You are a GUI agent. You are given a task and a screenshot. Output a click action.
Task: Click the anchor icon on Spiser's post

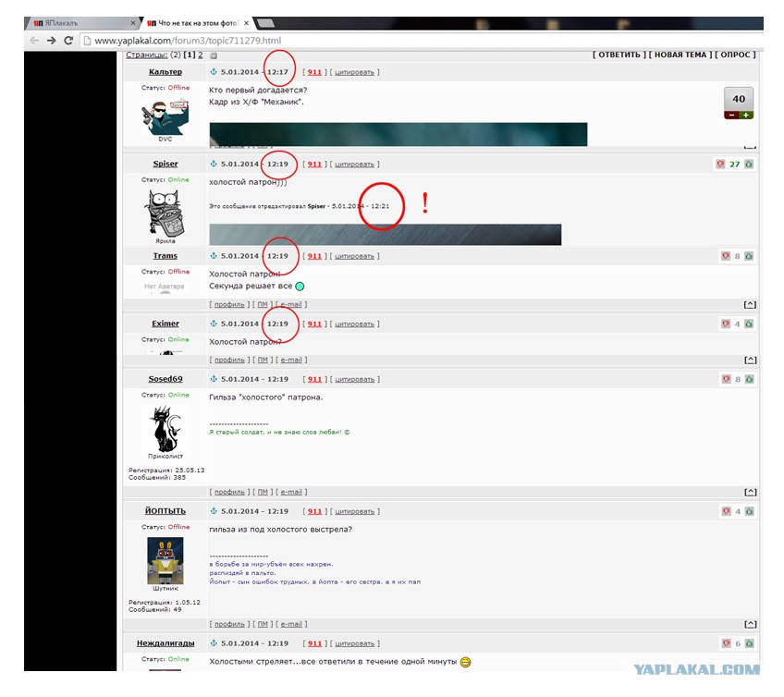click(x=214, y=164)
